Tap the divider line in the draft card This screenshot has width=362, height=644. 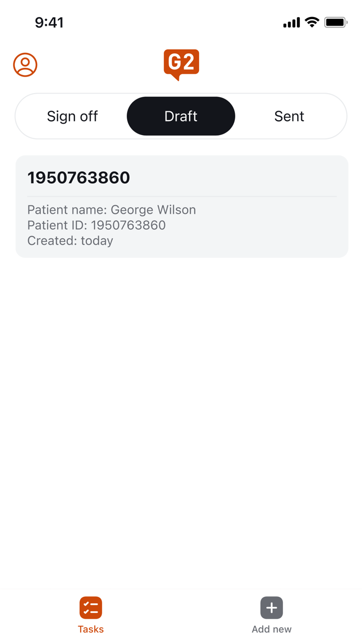click(182, 197)
